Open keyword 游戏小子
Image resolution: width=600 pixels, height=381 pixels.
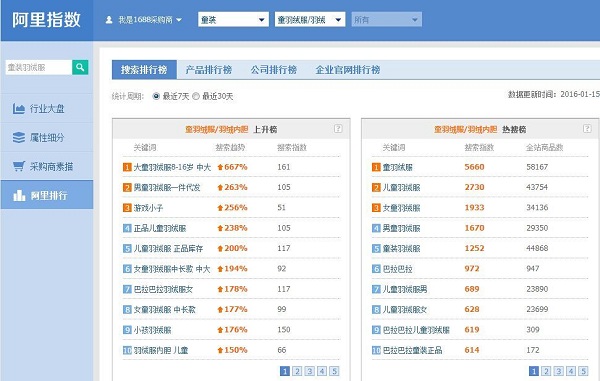point(148,208)
